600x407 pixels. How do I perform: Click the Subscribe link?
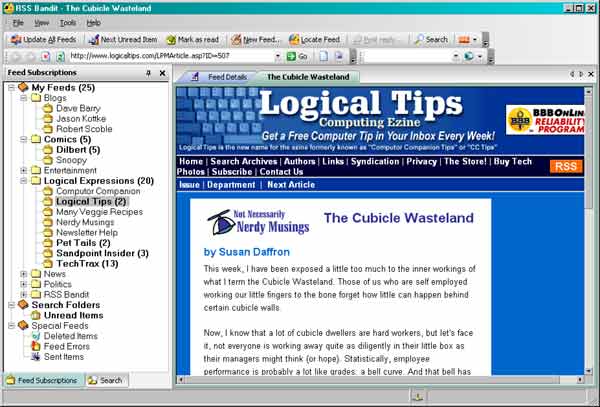click(x=232, y=172)
